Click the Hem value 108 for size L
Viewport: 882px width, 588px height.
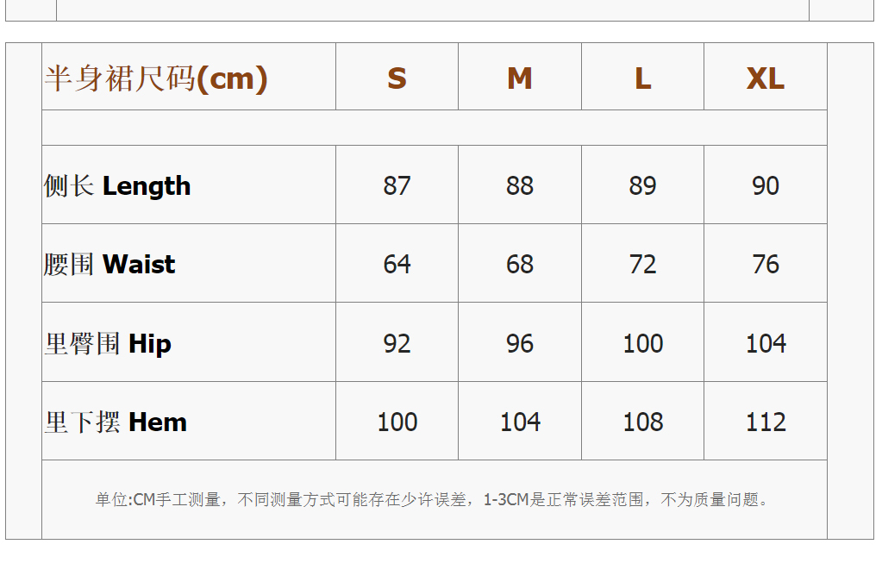(643, 422)
